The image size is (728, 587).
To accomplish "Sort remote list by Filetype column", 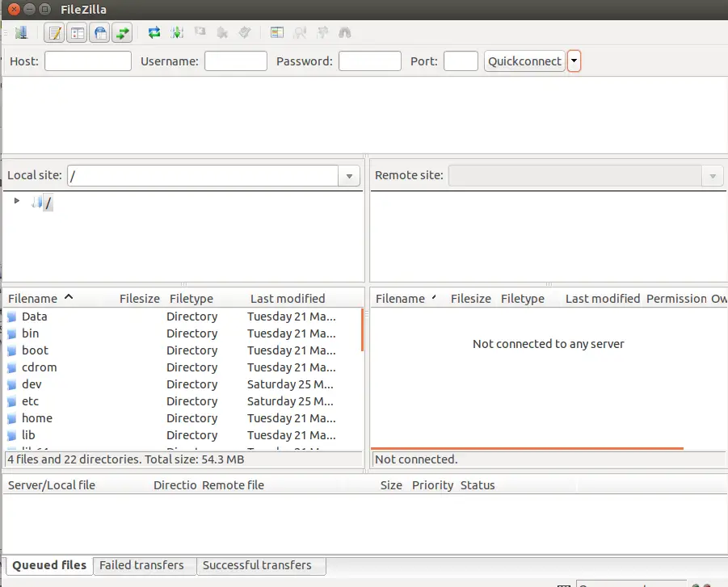I will tap(522, 299).
